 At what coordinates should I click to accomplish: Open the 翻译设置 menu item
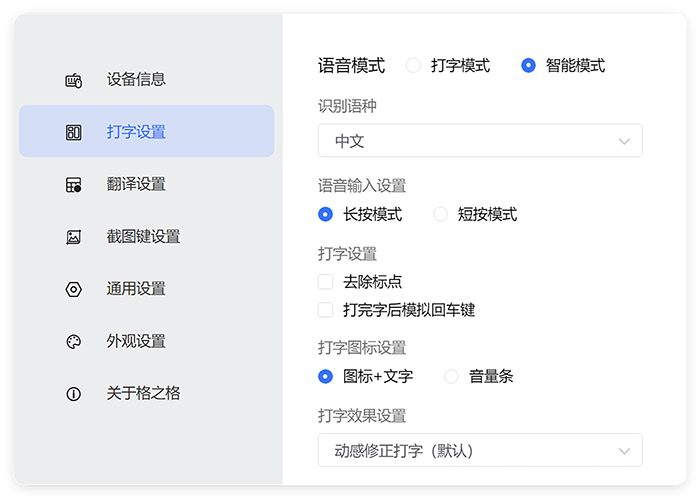(136, 185)
